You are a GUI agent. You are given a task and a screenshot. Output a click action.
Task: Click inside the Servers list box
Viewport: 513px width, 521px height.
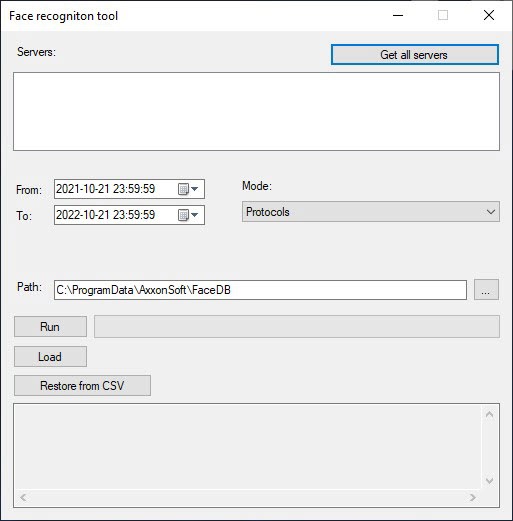pos(256,111)
